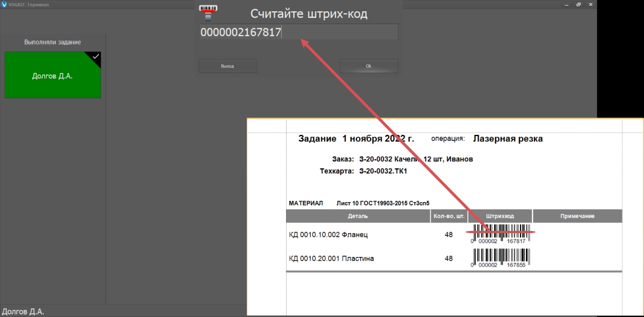Click the task date 1 ноября 2022 г.
Screen dimensions: 644x317
coord(378,139)
